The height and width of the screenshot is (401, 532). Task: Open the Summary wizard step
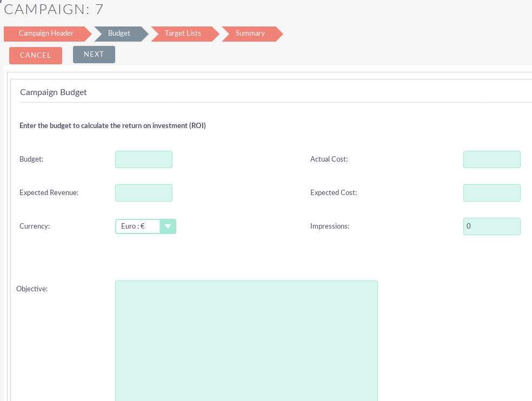point(250,34)
